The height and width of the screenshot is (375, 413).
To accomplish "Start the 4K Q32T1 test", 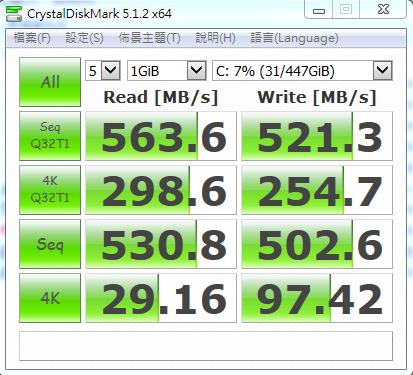I will tap(50, 190).
